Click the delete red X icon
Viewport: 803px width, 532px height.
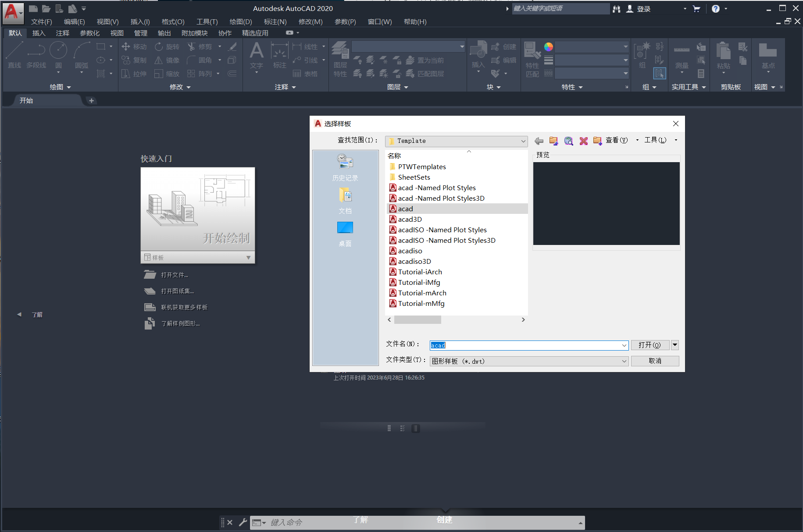583,141
